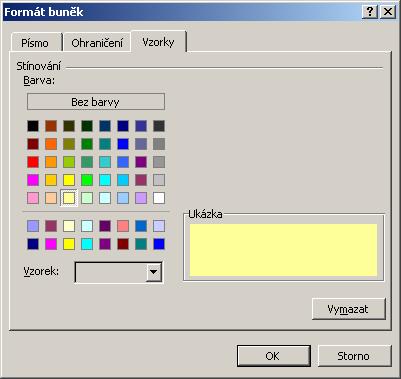
Task: Select the lime swatch in third row
Action: click(x=69, y=162)
